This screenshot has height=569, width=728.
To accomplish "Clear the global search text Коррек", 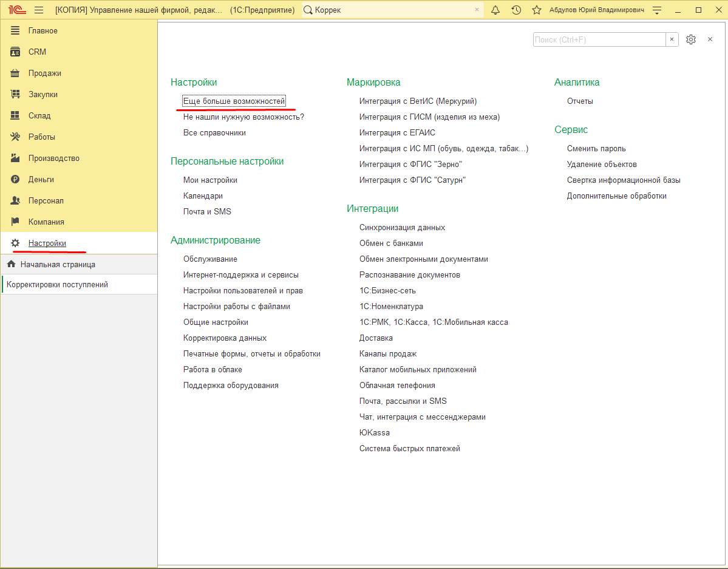I will (477, 10).
